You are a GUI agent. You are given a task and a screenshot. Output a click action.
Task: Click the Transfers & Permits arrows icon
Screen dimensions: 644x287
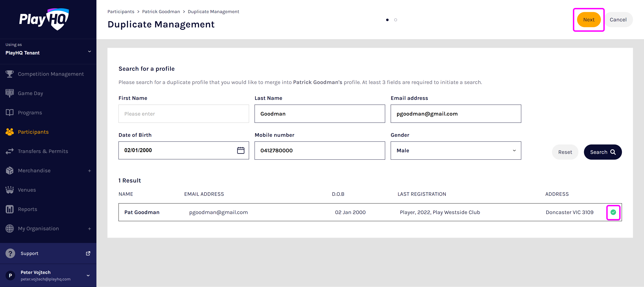[x=9, y=151]
